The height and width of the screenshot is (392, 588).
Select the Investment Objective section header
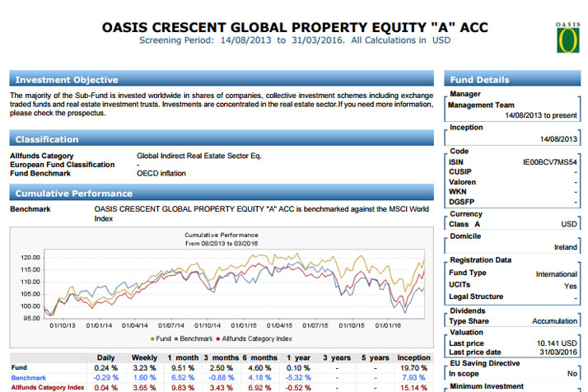coord(222,79)
